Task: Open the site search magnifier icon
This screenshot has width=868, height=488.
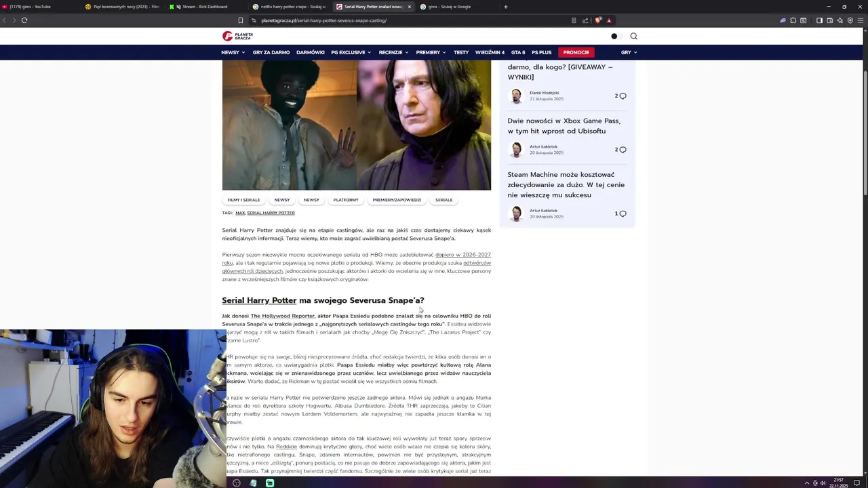Action: coord(633,36)
